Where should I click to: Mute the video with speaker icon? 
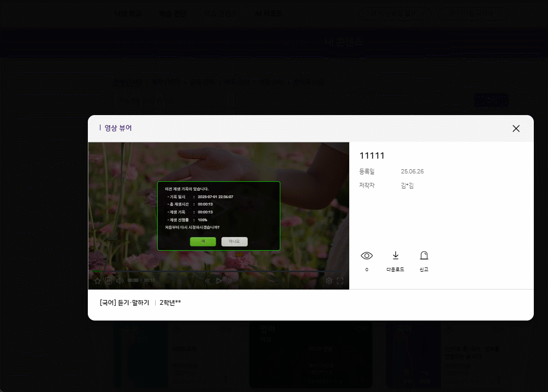[x=119, y=281]
